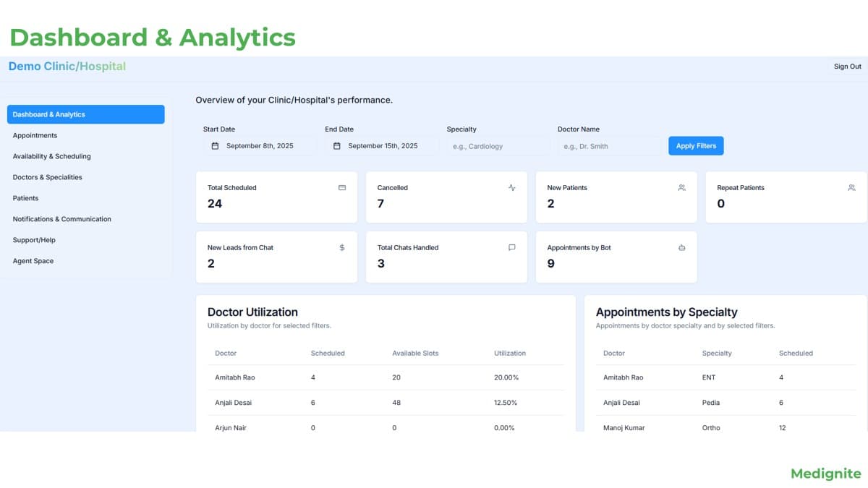
Task: Click the users icon on Repeat Patients card
Action: point(851,187)
